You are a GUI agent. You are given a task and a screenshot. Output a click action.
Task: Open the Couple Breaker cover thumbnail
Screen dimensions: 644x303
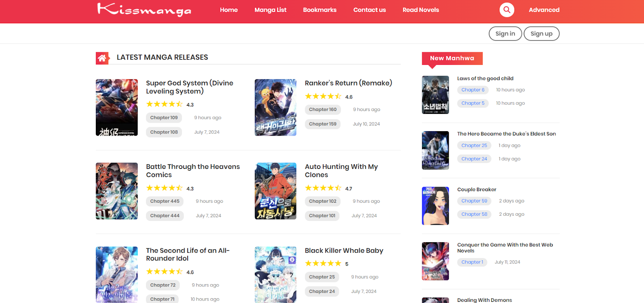click(436, 206)
